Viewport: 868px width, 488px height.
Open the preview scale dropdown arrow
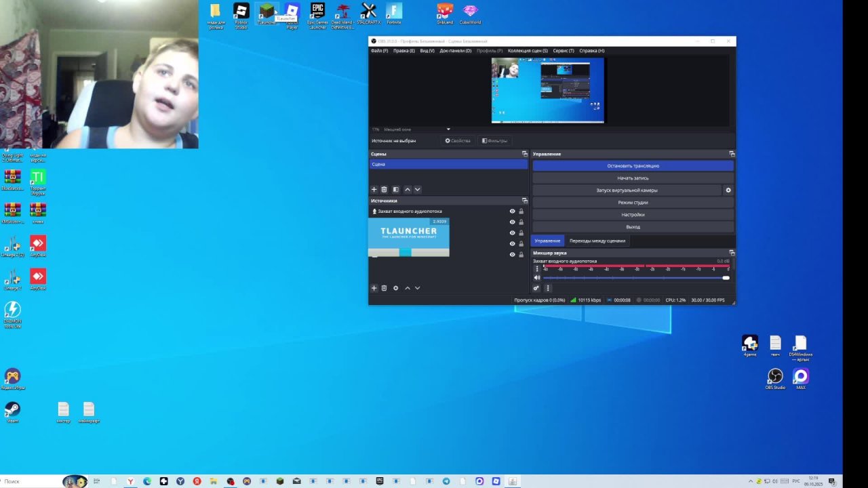tap(448, 129)
